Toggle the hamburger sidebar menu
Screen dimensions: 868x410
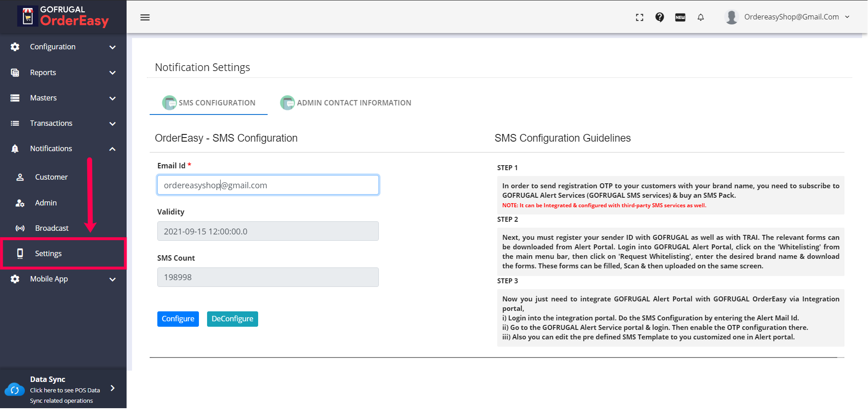pos(145,17)
